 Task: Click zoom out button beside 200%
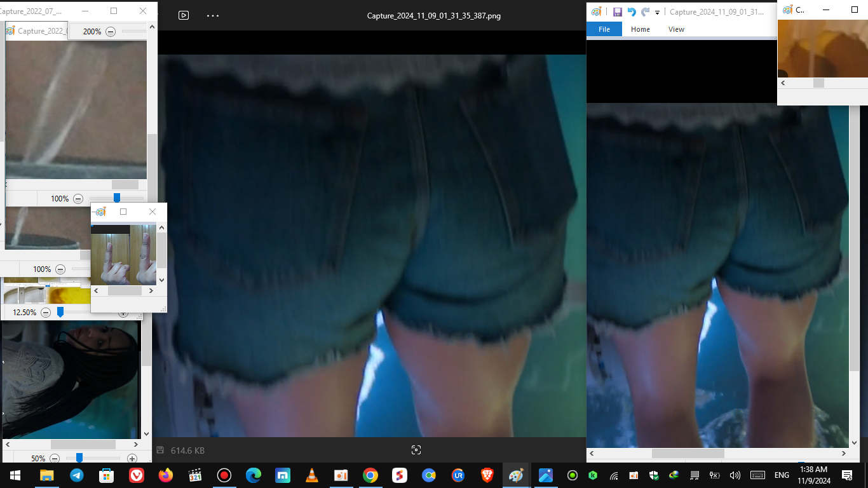[111, 31]
